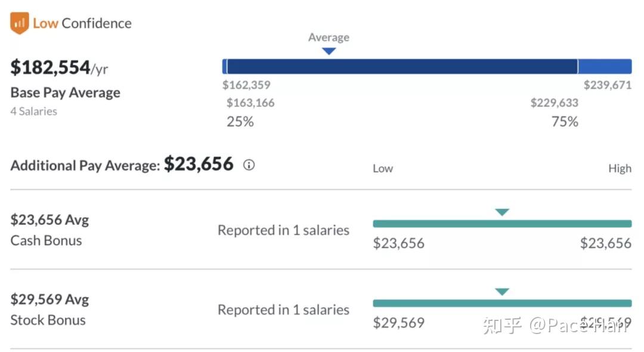
Task: Click the light blue upper segment of pay bar
Action: coord(605,66)
